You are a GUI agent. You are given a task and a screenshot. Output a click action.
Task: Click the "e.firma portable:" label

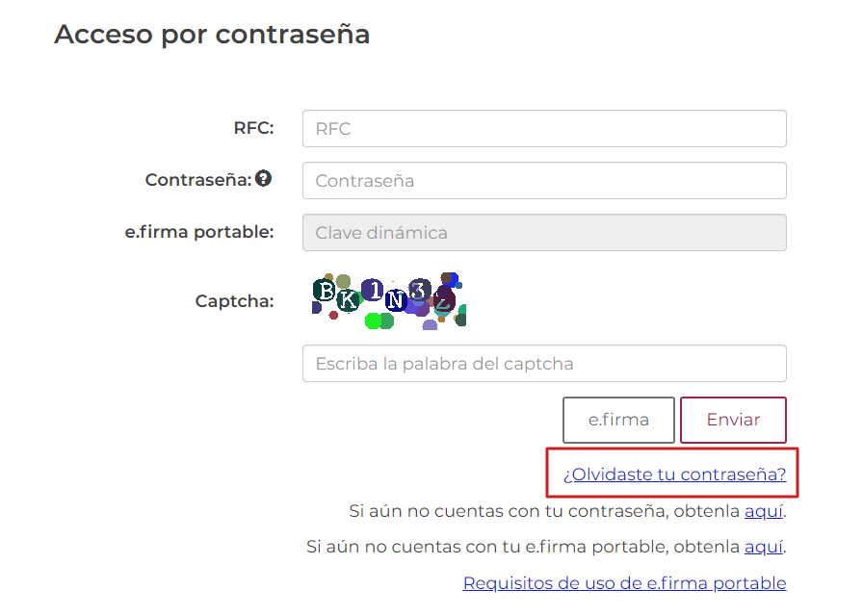[x=199, y=232]
